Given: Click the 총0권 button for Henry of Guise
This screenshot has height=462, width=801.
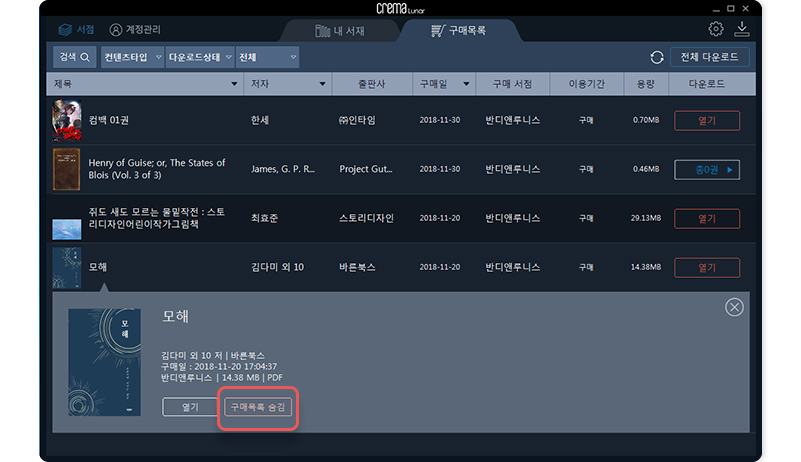Looking at the screenshot, I should (707, 170).
